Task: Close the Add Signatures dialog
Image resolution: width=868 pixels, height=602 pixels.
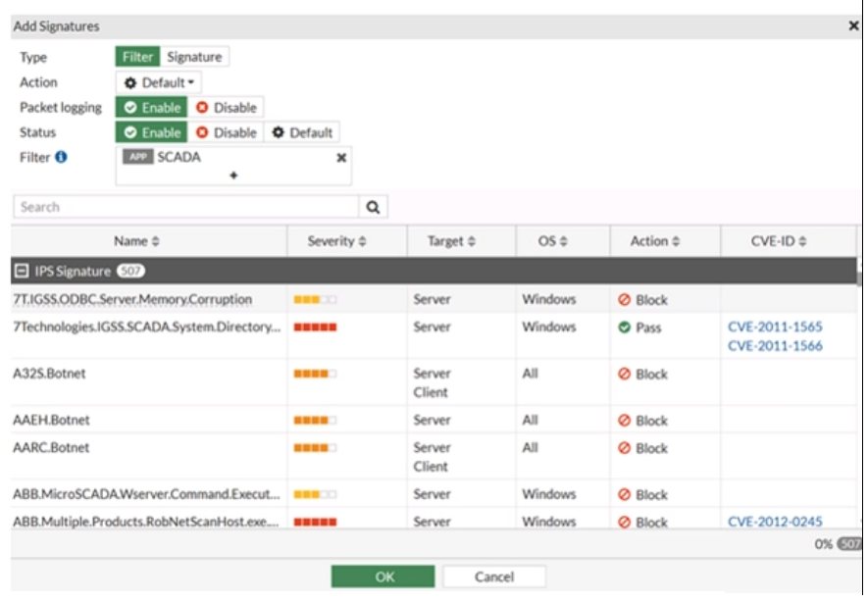Action: pos(853,26)
